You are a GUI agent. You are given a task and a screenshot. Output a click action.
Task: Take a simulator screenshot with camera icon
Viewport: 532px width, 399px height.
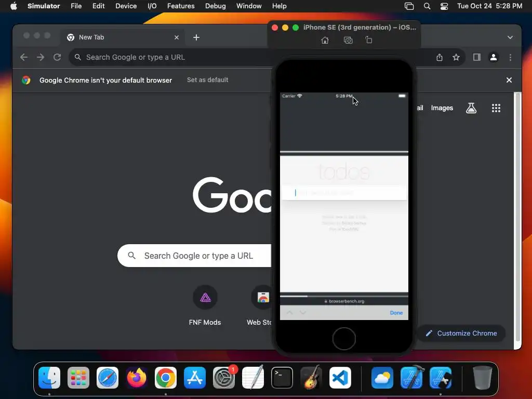(348, 41)
